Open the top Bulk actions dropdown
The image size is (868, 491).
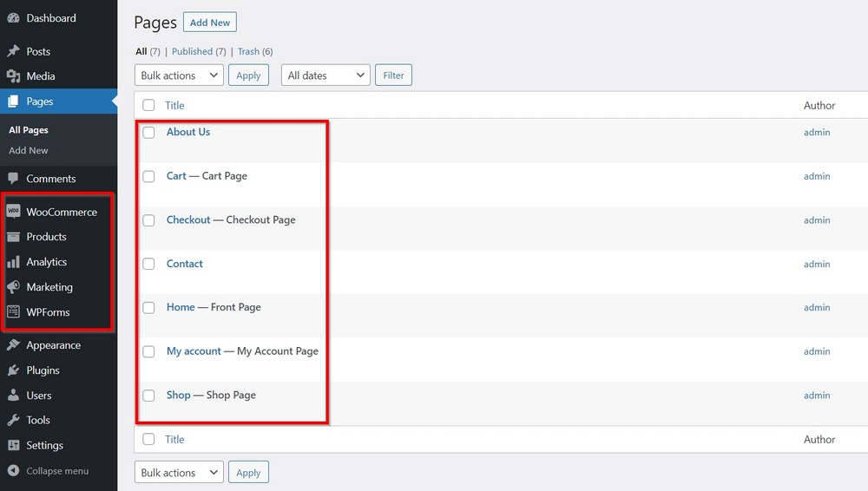point(179,75)
